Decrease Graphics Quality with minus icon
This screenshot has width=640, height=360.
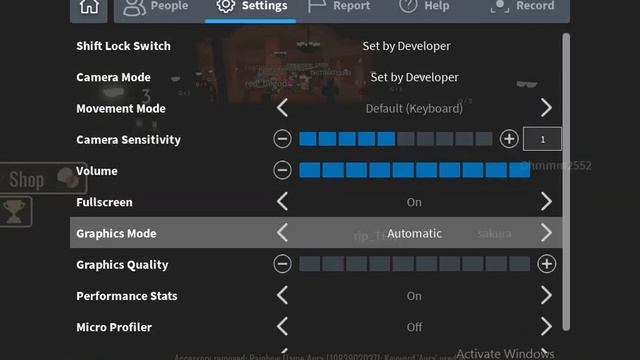point(282,264)
